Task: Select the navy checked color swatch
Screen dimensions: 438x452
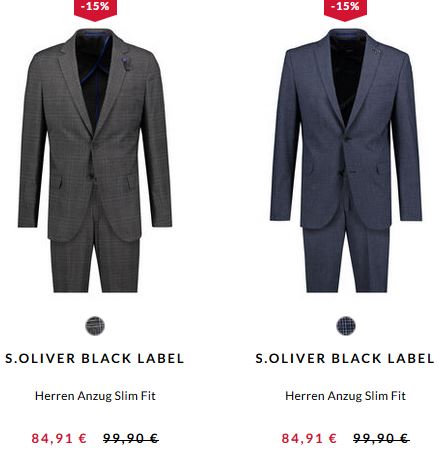Action: click(346, 326)
